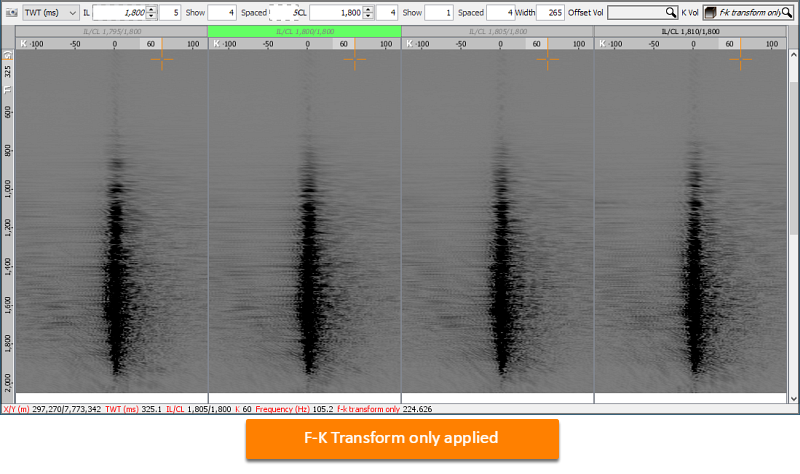The height and width of the screenshot is (474, 800).
Task: Click the IL Show count field
Action: tap(222, 13)
